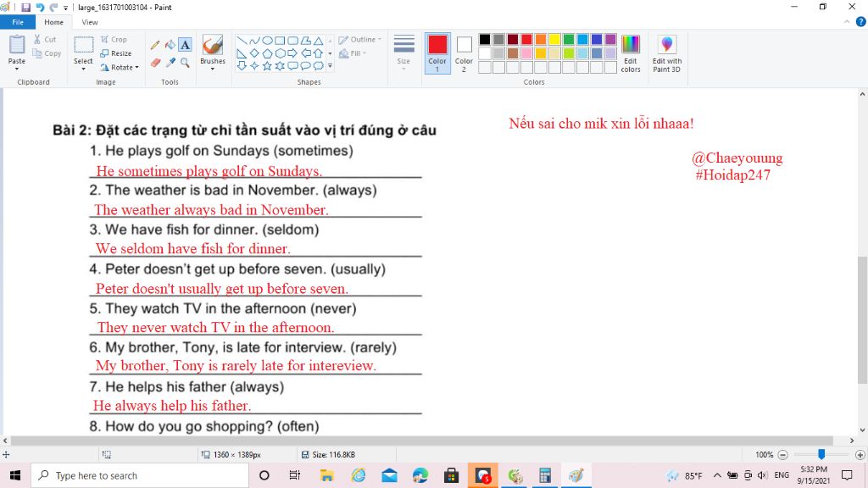Click the vertical scrollbar up arrow
The image size is (868, 488).
pyautogui.click(x=862, y=95)
